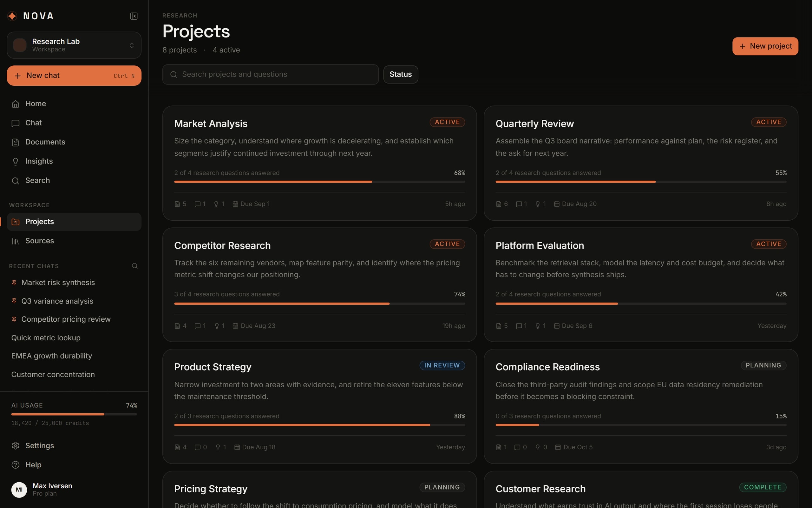812x508 pixels.
Task: Click the ACTIVE badge on Platform Evaluation
Action: point(769,244)
